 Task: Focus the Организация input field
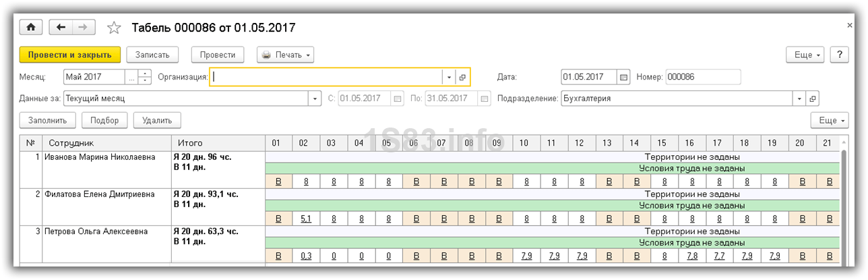[x=326, y=77]
